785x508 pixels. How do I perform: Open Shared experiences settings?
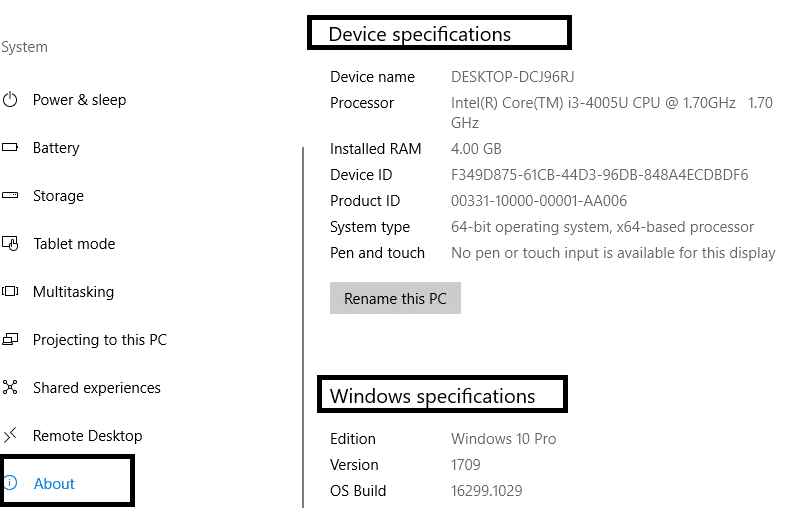pyautogui.click(x=96, y=388)
